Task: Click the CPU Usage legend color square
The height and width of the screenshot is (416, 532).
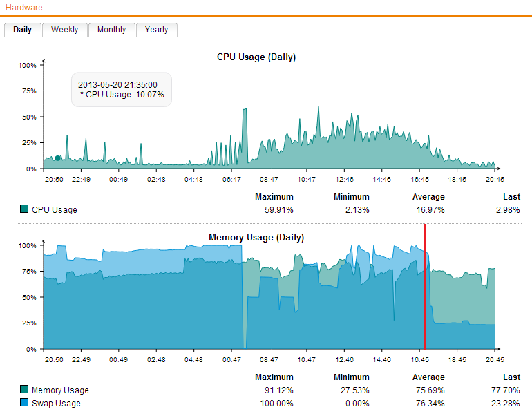Action: click(x=24, y=209)
